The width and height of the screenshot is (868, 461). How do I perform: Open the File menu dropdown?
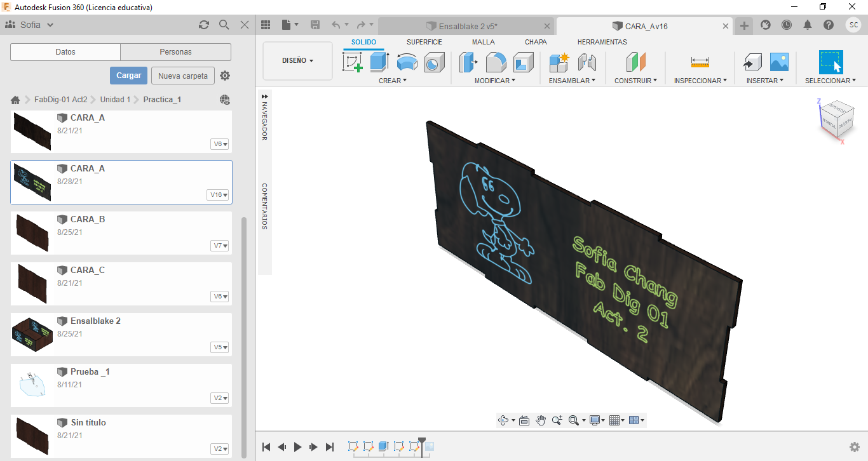pos(290,25)
